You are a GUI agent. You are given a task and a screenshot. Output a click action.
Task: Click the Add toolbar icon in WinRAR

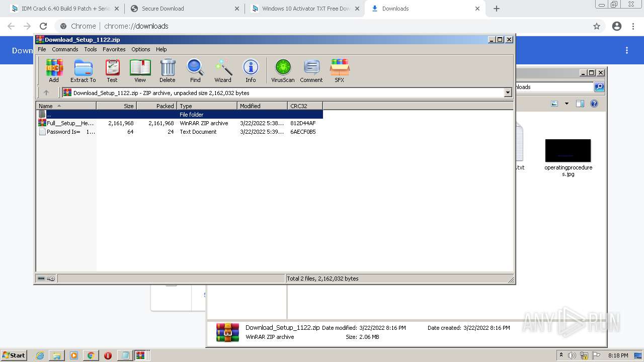pyautogui.click(x=54, y=70)
